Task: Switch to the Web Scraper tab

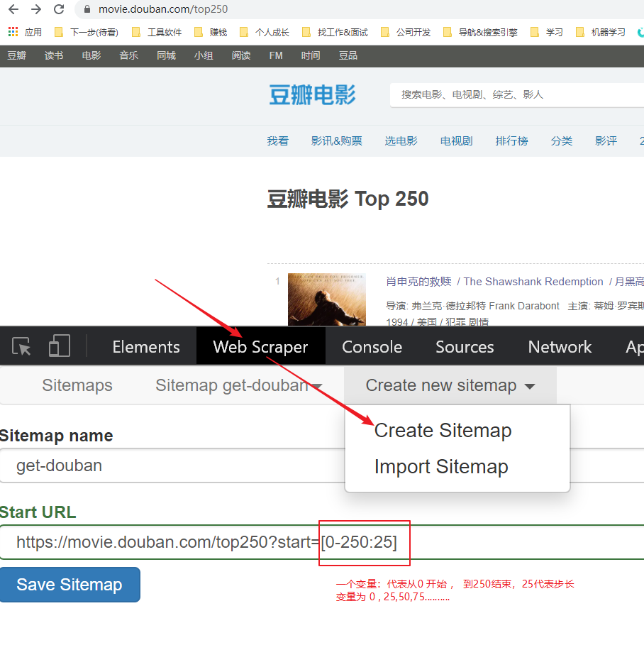Action: (x=261, y=347)
